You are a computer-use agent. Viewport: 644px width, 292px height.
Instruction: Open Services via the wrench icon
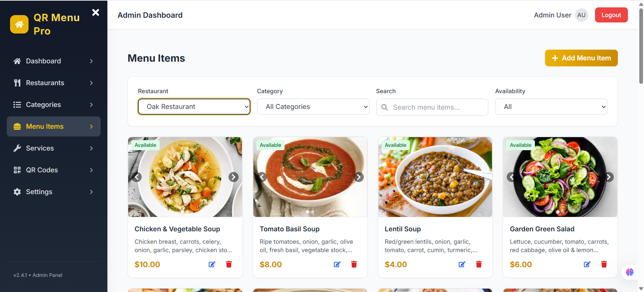pos(17,148)
